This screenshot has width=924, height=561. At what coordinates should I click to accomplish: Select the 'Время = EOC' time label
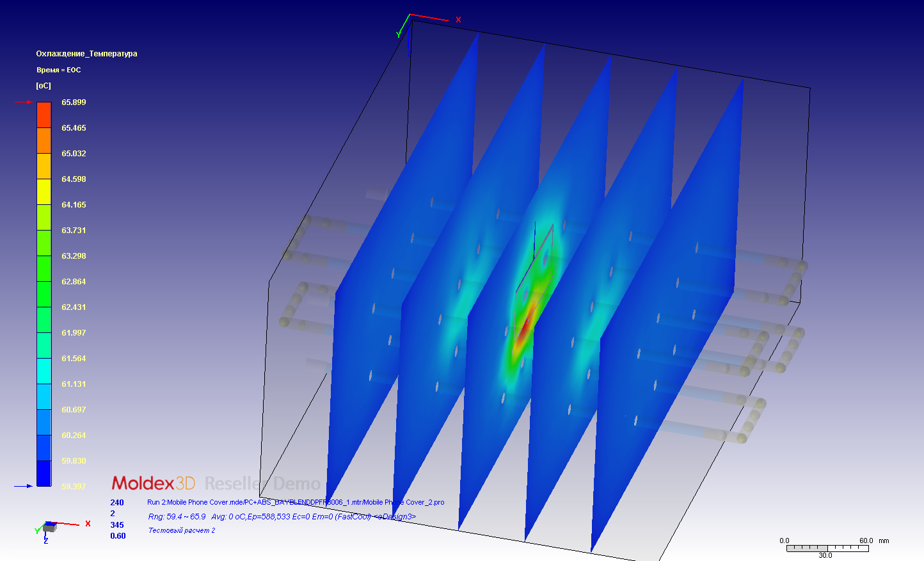[58, 70]
